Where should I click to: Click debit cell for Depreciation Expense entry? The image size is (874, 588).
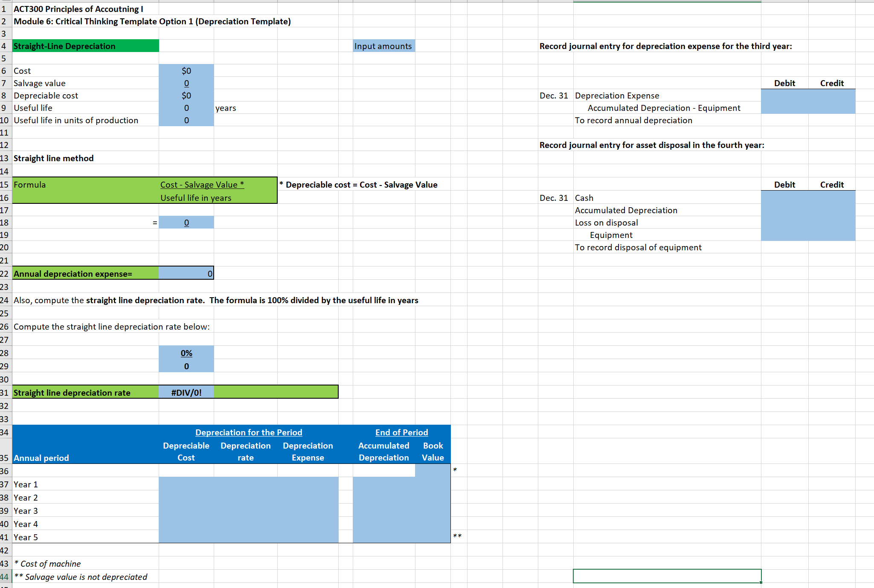[x=784, y=96]
